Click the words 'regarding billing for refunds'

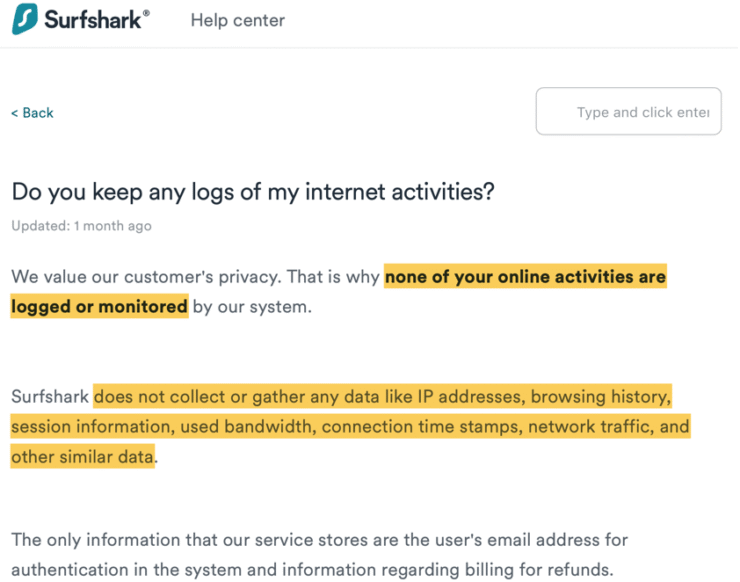click(x=497, y=570)
